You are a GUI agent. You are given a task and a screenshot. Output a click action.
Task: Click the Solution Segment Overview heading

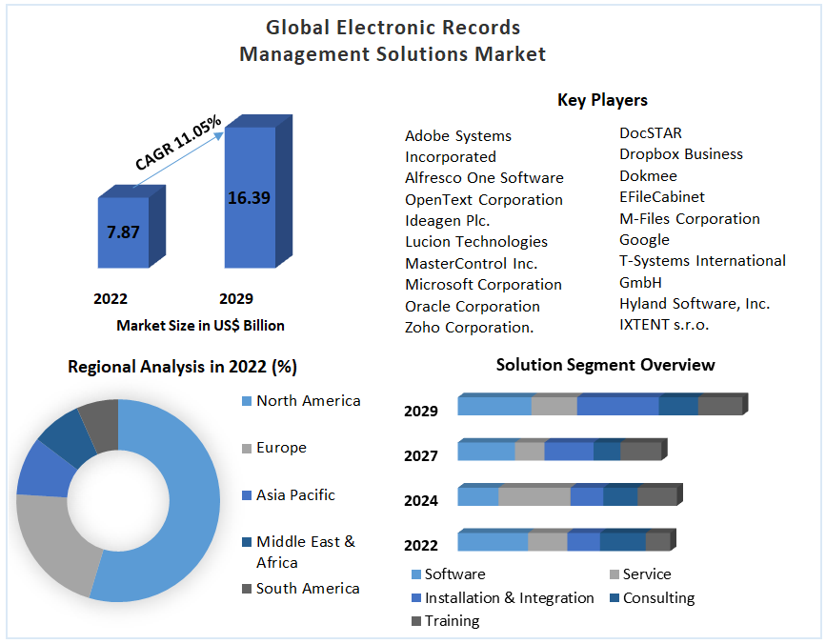605,365
